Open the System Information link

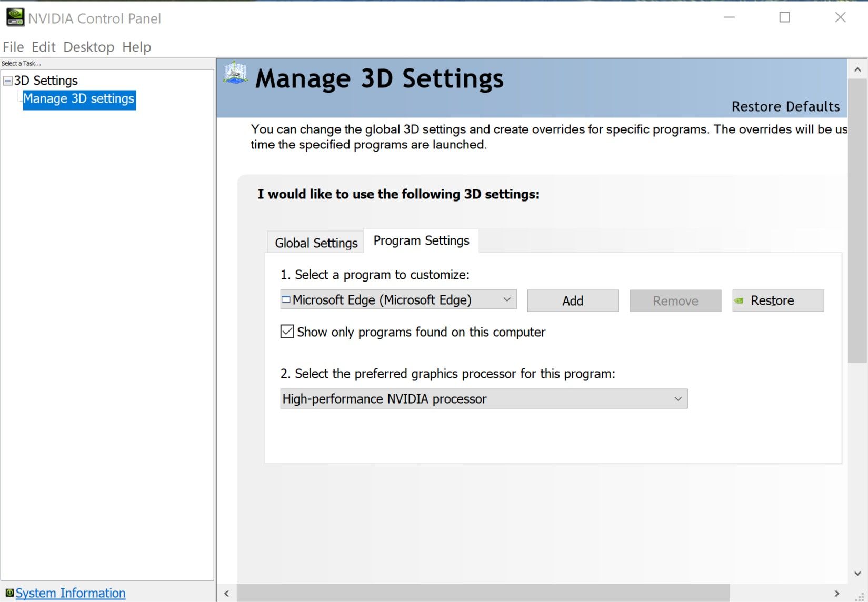click(x=70, y=593)
